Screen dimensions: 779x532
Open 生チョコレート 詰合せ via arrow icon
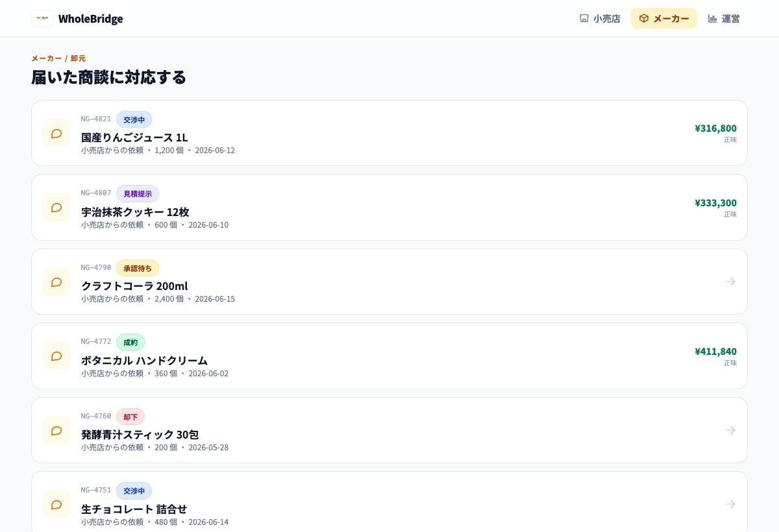point(730,504)
